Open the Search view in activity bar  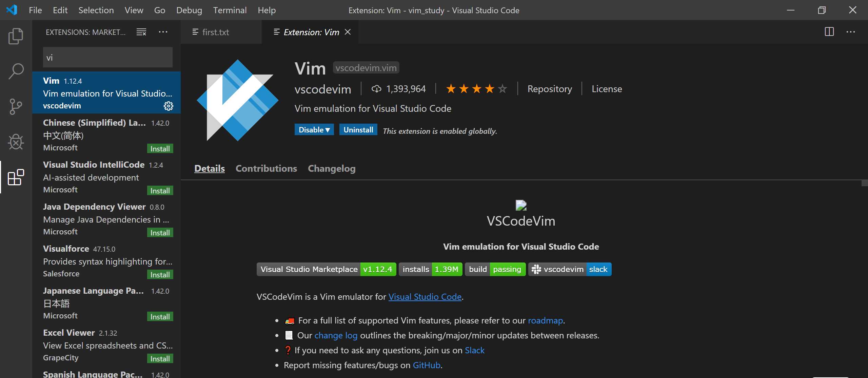pyautogui.click(x=16, y=71)
